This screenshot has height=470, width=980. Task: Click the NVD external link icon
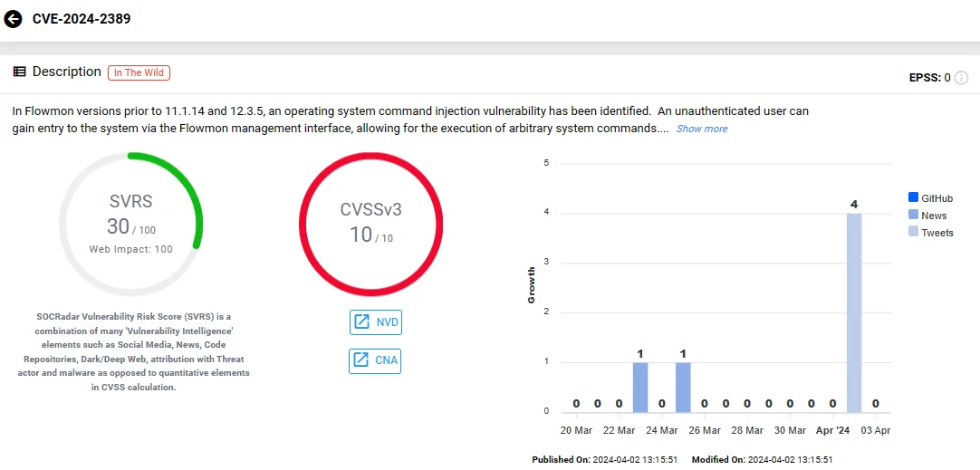(361, 321)
